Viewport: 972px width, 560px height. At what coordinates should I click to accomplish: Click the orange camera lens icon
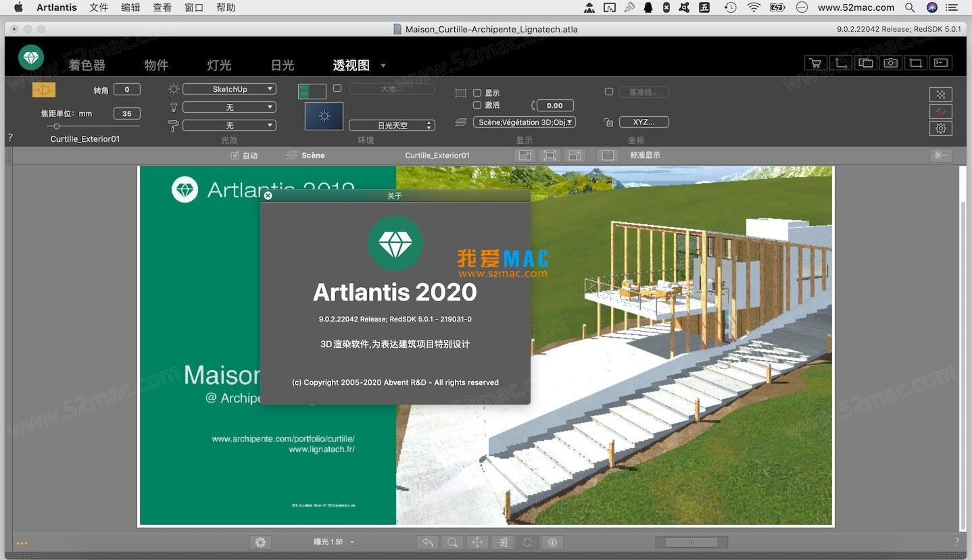pyautogui.click(x=44, y=90)
